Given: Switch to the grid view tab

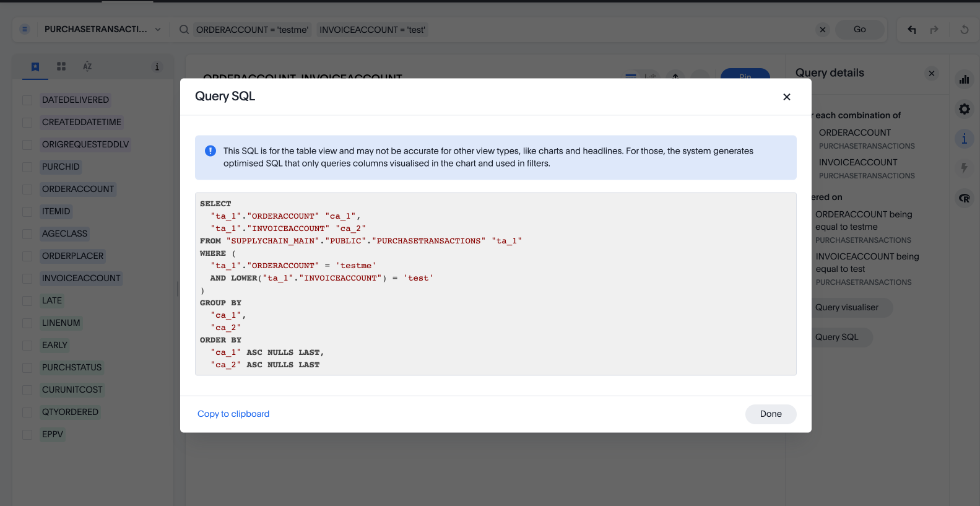Looking at the screenshot, I should [61, 66].
